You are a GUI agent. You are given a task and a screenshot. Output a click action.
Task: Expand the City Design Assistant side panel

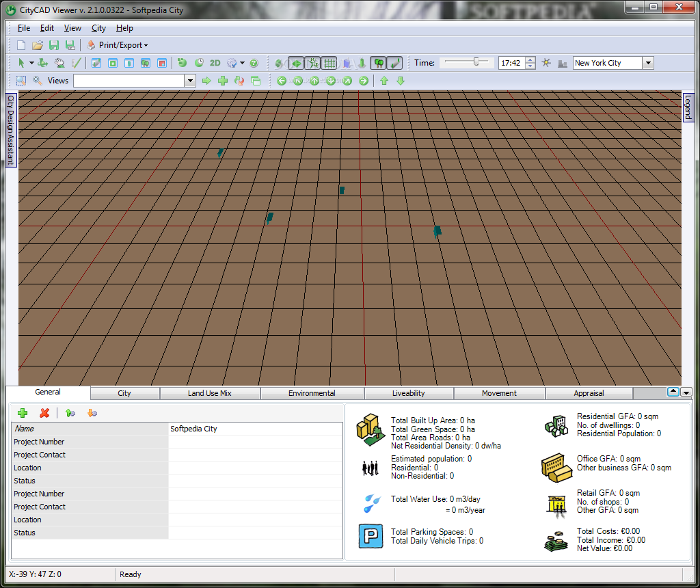tap(11, 130)
